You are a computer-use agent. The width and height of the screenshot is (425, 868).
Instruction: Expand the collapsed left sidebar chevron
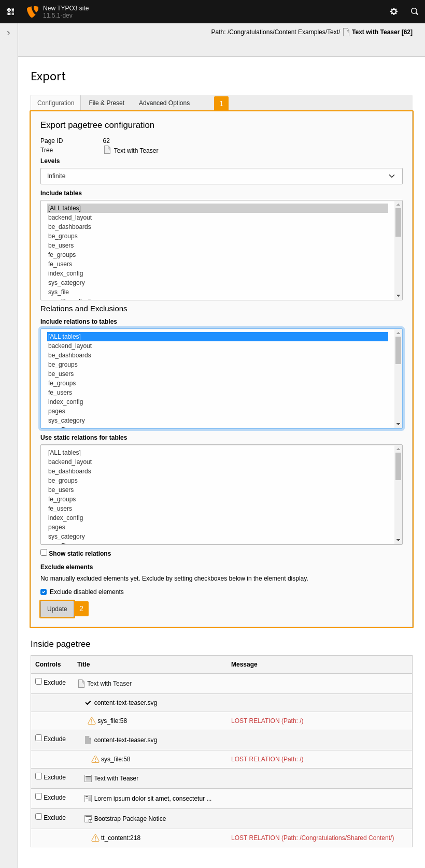8,32
